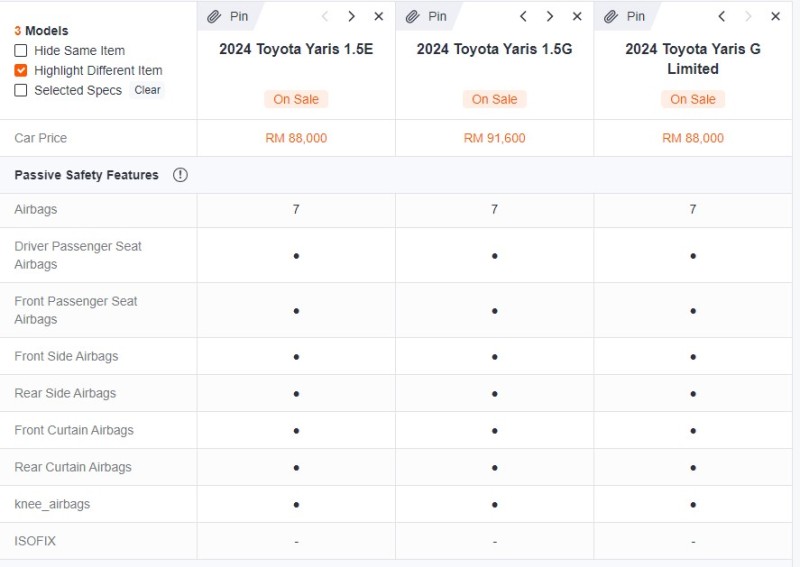Screen dimensions: 800x567
Task: Remove Yaris 1.5E from comparison
Action: coord(379,16)
